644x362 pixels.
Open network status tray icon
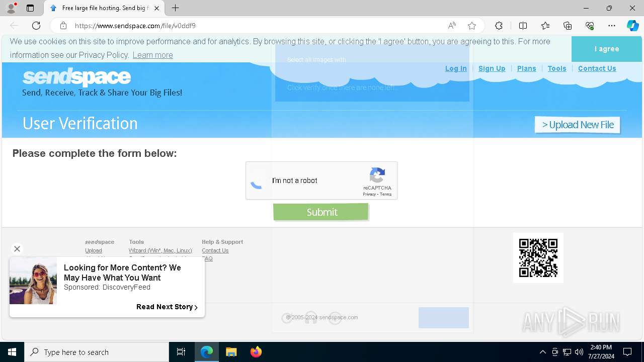pyautogui.click(x=567, y=352)
